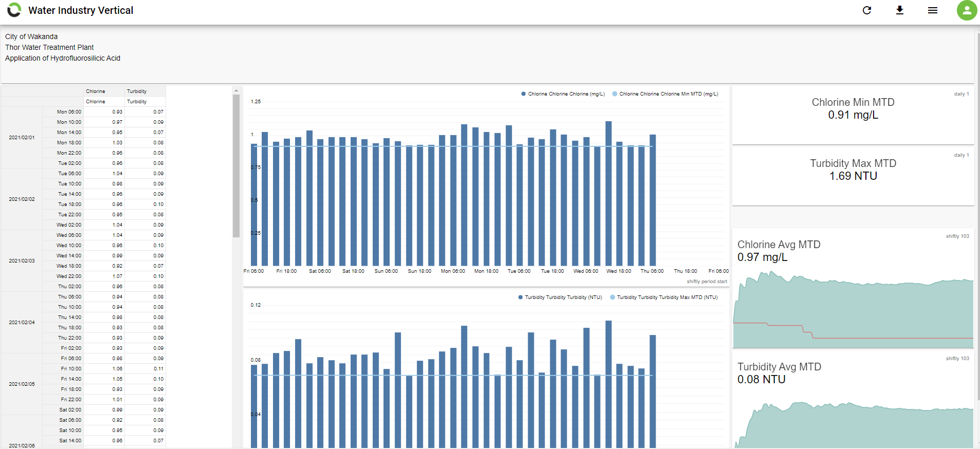Click 'shiftly period start' axis label
The width and height of the screenshot is (980, 449).
[x=707, y=282]
